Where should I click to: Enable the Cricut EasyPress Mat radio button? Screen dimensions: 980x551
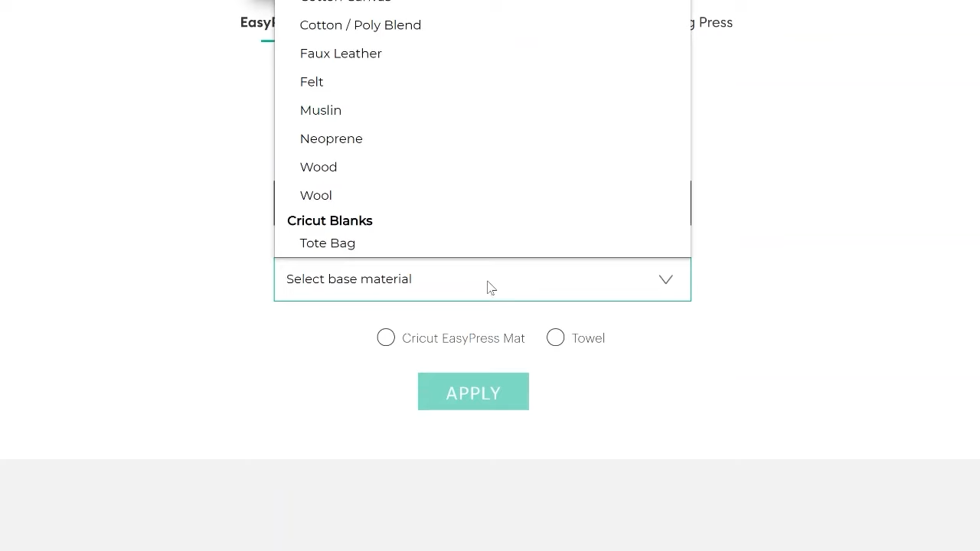tap(386, 337)
